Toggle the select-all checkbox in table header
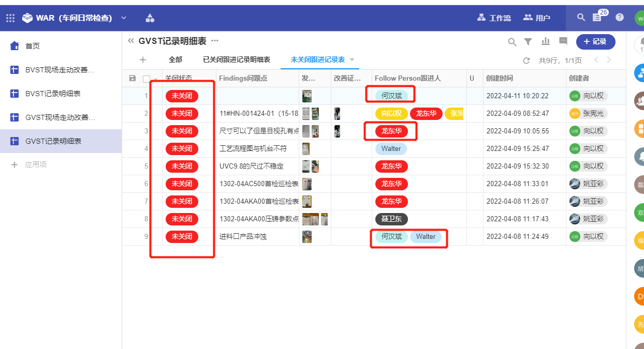This screenshot has width=644, height=349. pyautogui.click(x=147, y=79)
